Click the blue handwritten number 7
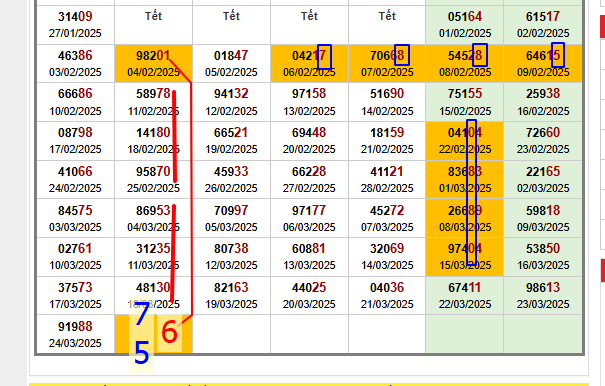605x386 pixels. 142,313
